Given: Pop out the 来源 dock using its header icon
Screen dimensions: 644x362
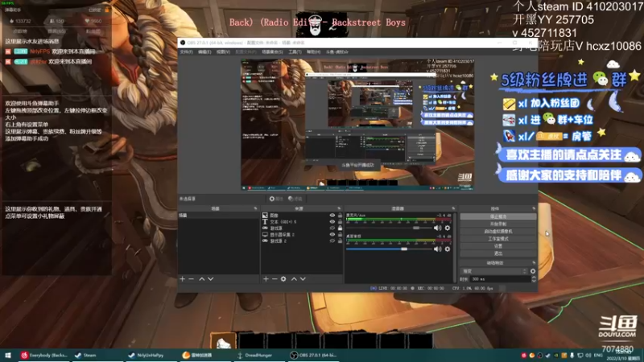Looking at the screenshot, I should coord(339,208).
